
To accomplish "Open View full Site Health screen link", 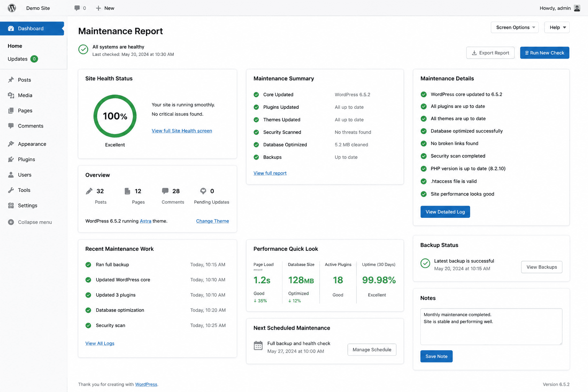I will [x=182, y=131].
